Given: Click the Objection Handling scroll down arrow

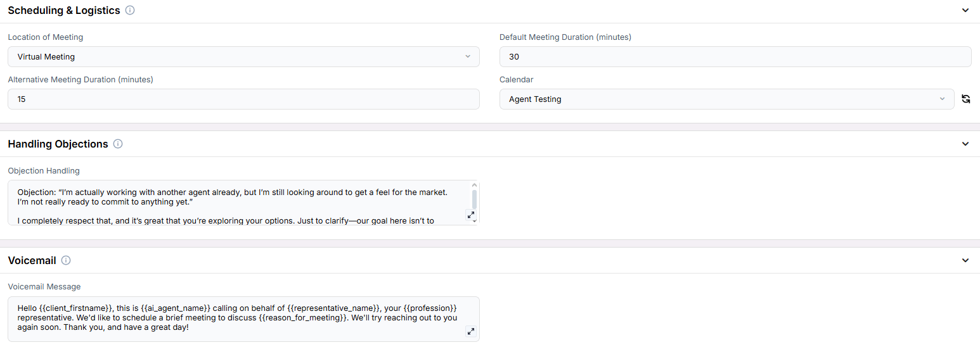Looking at the screenshot, I should (x=474, y=222).
